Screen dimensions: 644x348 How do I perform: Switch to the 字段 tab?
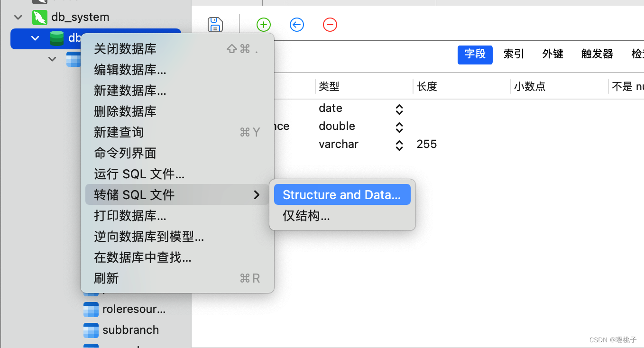[475, 55]
